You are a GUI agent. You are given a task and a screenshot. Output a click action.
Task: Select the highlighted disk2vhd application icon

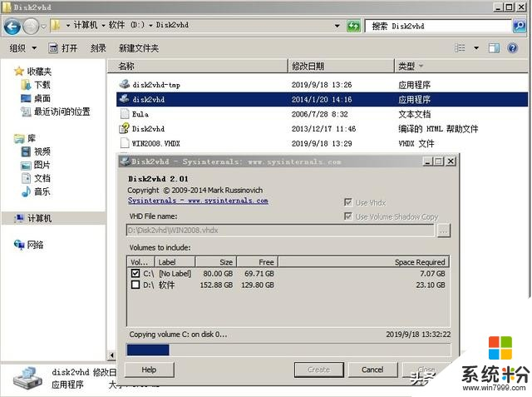pyautogui.click(x=125, y=99)
